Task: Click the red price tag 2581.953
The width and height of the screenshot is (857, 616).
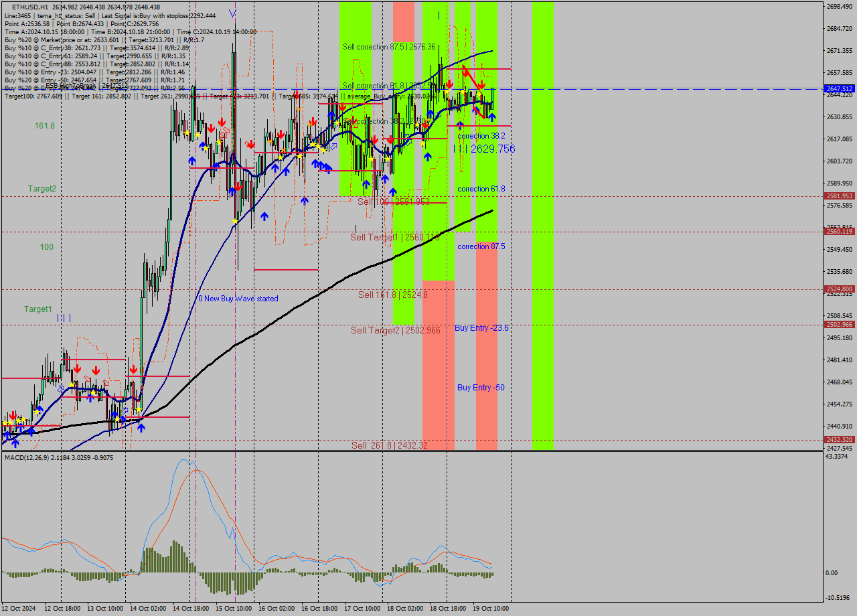Action: point(840,196)
